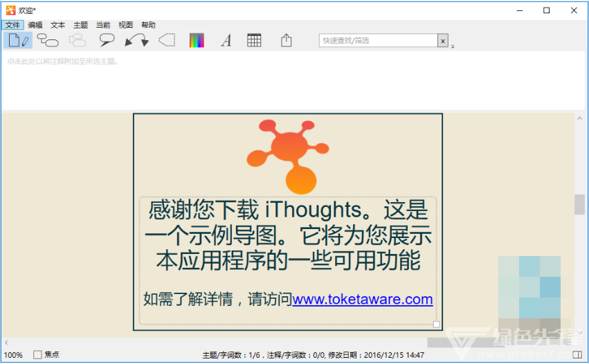The image size is (589, 364).
Task: Maximize the 欢迎 window
Action: (x=547, y=10)
